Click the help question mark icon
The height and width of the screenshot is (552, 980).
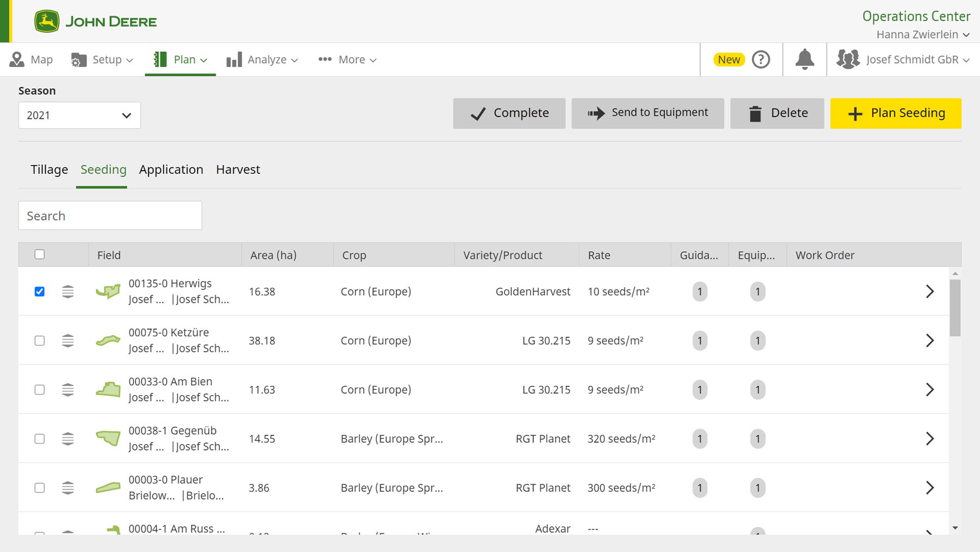[x=761, y=59]
